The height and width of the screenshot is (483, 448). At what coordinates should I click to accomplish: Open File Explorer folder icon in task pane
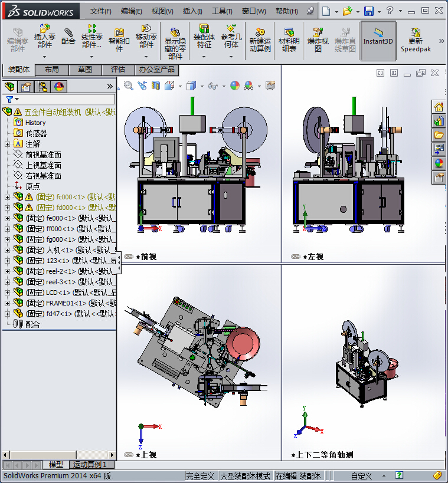[439, 135]
